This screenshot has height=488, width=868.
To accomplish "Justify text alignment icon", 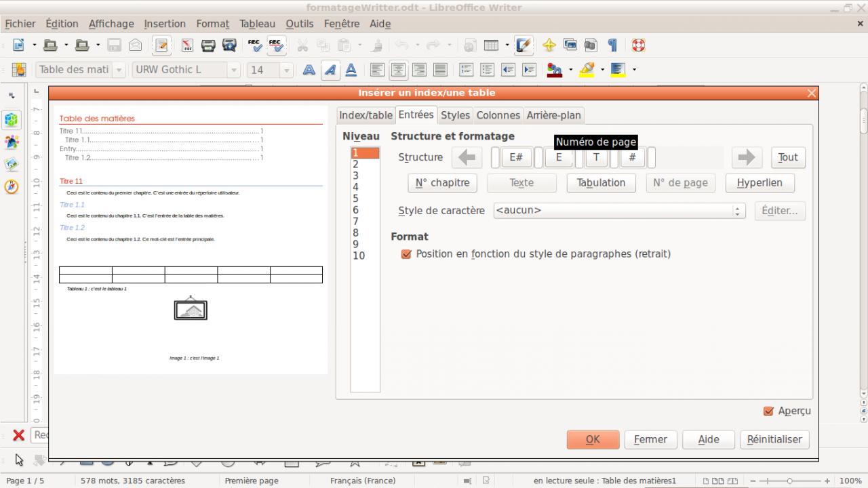I will [440, 70].
